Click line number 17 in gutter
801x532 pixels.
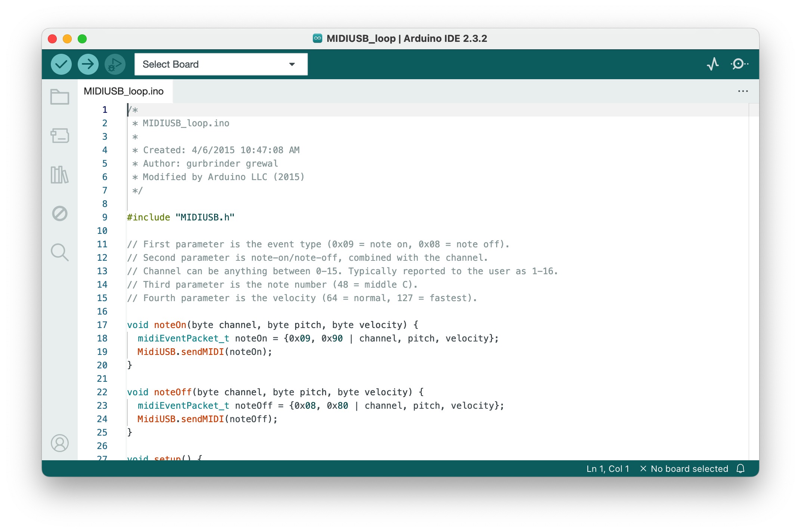point(102,325)
